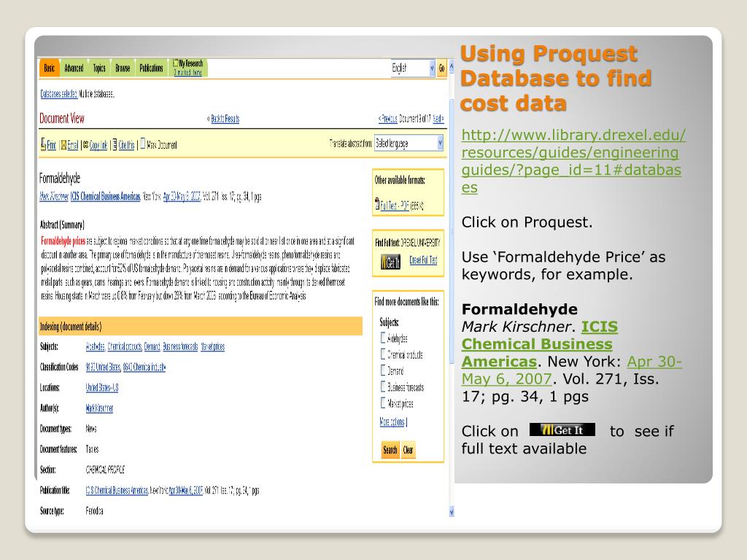Click the Drexel Full Text link
Screen dimensions: 747x560
pos(423,260)
